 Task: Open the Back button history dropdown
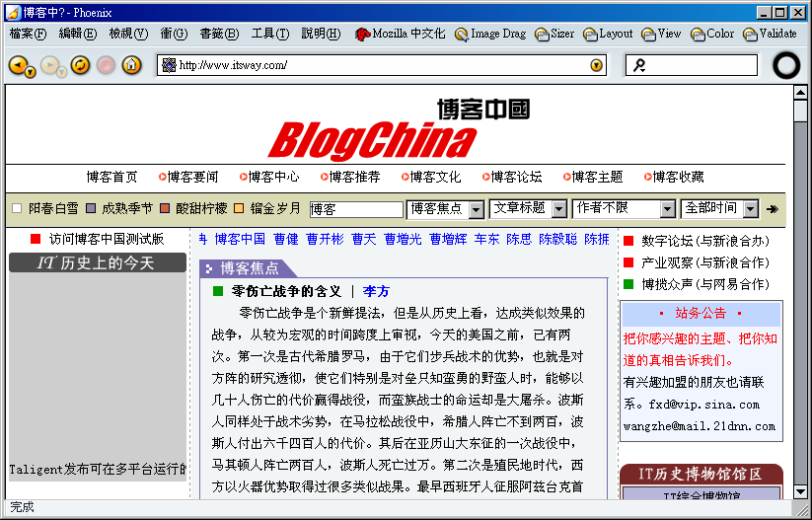[30, 72]
